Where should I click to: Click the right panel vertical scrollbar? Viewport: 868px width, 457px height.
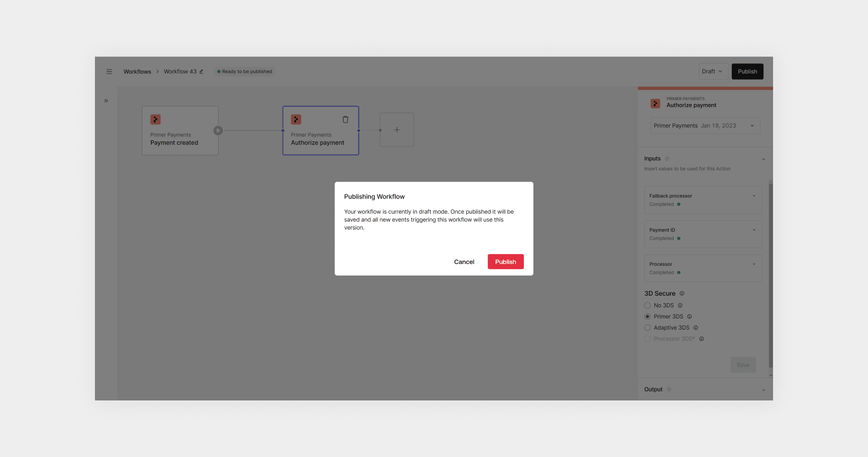click(x=770, y=274)
